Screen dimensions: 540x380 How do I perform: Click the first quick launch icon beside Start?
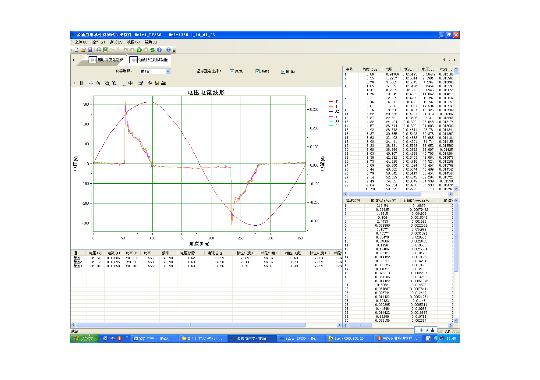(106, 338)
